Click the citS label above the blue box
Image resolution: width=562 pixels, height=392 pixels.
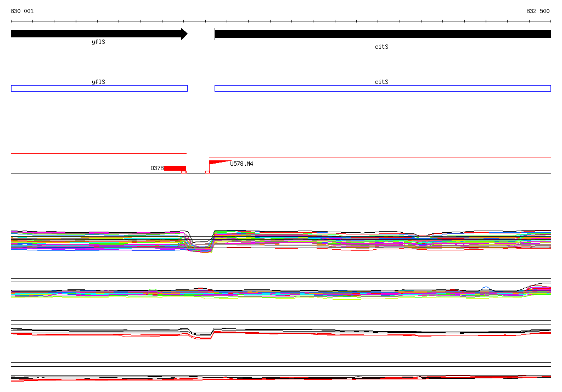[382, 82]
